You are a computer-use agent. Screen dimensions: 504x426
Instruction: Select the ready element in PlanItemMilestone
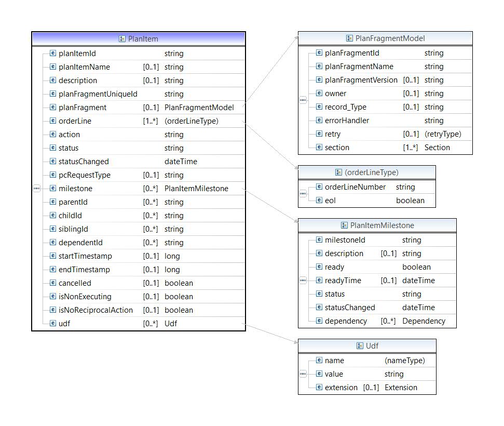(x=334, y=267)
